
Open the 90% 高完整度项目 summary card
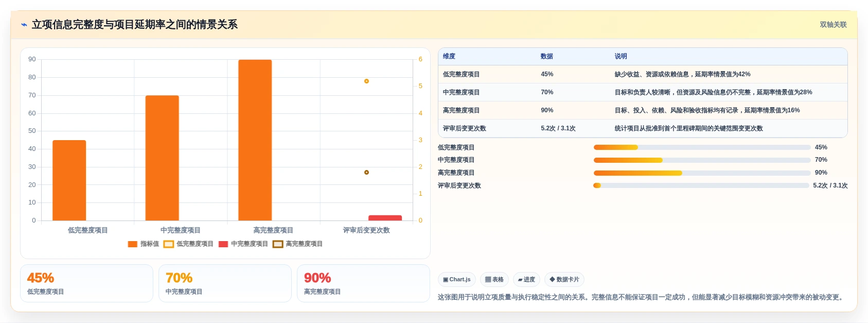coord(363,283)
